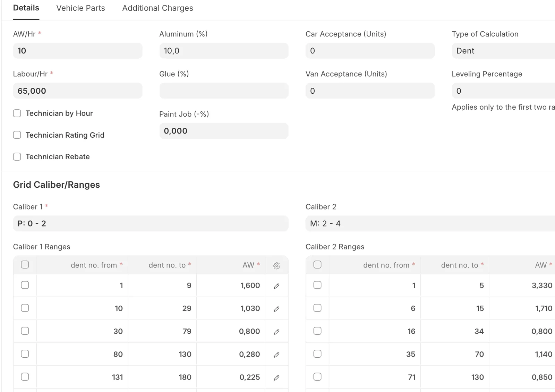Click Car Acceptance (Units) field

tap(370, 51)
